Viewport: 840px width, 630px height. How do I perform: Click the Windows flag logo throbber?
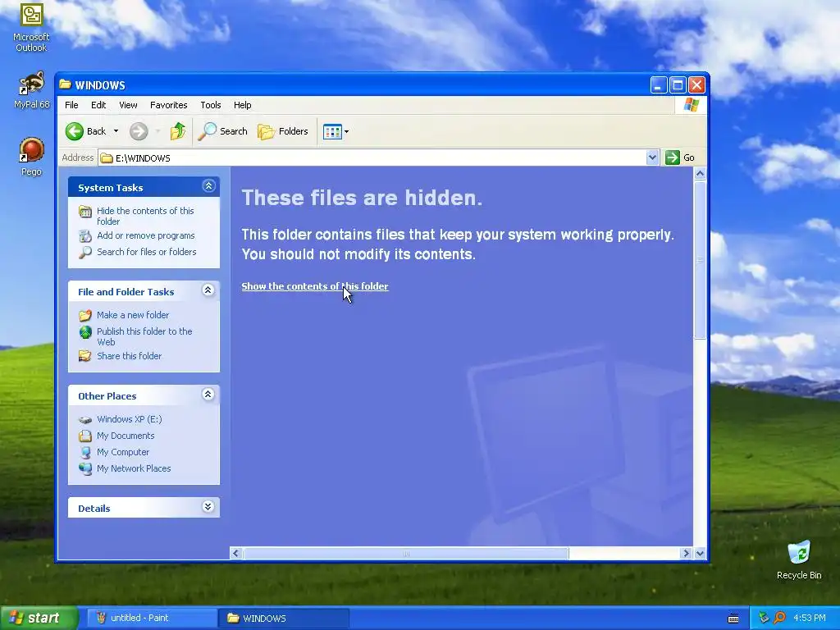[691, 105]
